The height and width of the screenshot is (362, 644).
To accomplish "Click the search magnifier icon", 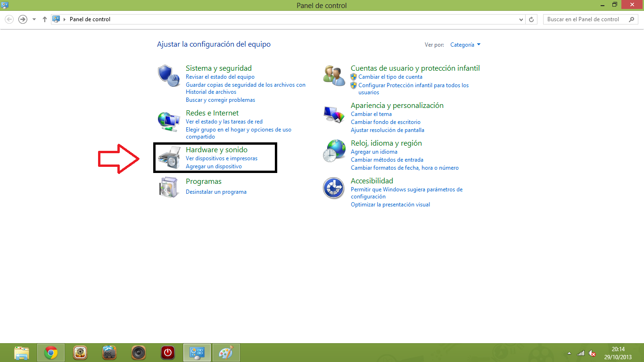I will tap(631, 19).
